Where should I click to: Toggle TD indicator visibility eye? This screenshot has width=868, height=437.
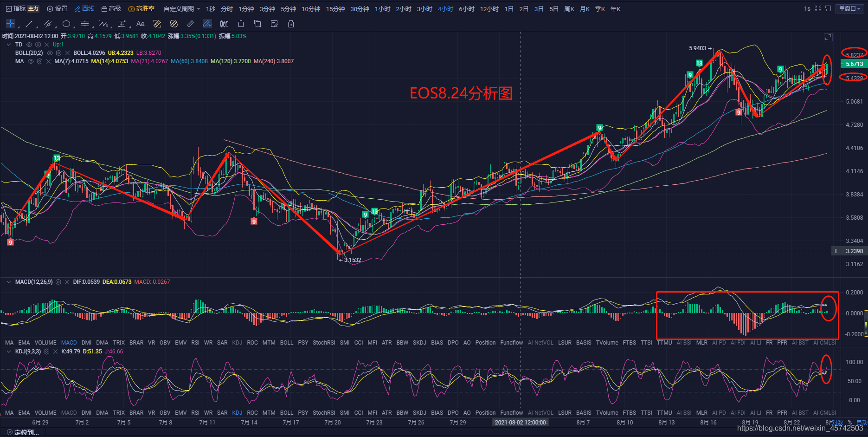pos(29,45)
